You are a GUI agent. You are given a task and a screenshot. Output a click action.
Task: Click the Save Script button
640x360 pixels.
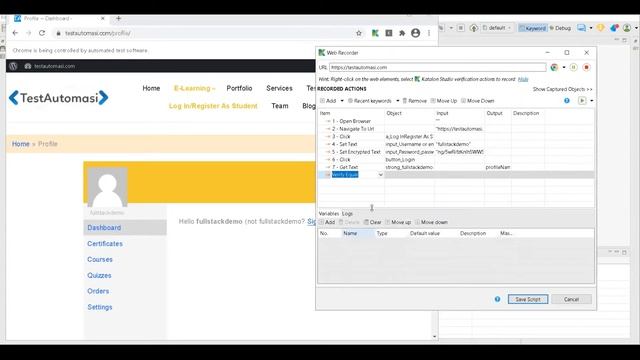[528, 299]
